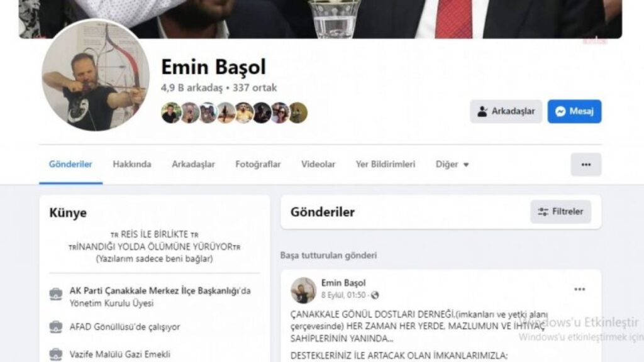Click the '4,9 B arkadaş' link
The width and height of the screenshot is (644, 362).
pos(191,87)
